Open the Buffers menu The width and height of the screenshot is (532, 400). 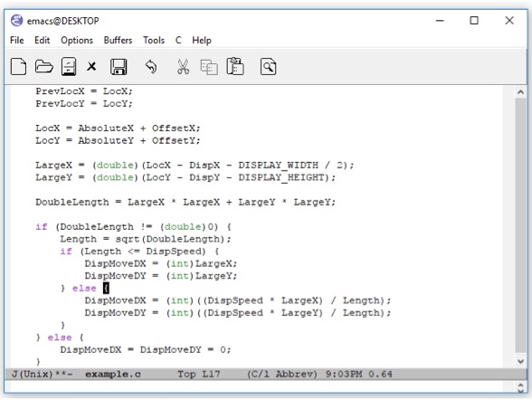(x=118, y=41)
